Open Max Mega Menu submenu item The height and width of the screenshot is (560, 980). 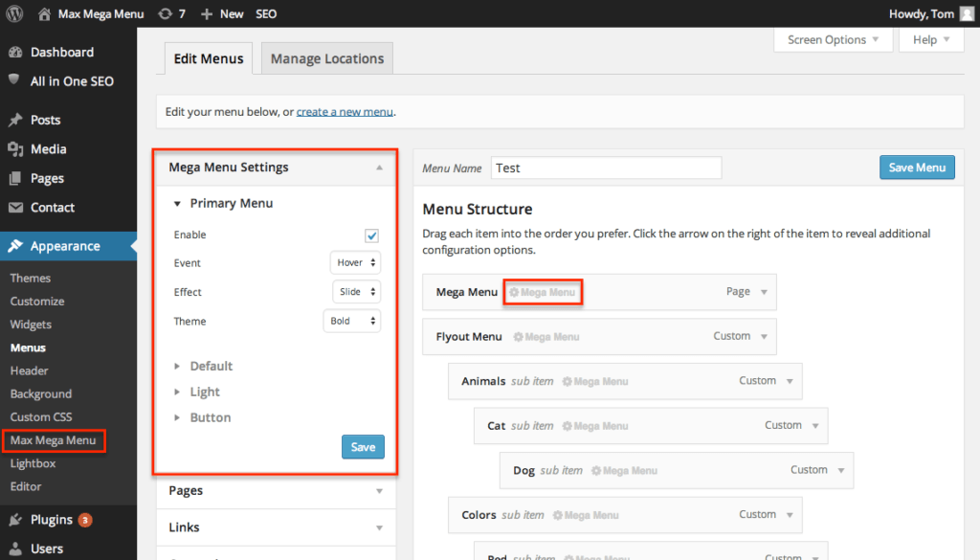(x=54, y=440)
